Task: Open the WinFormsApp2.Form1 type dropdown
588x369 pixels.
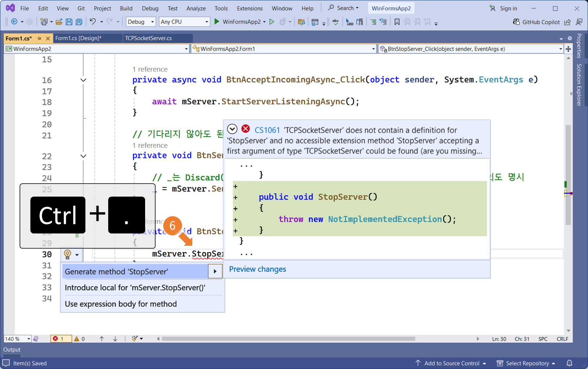Action: [x=284, y=49]
